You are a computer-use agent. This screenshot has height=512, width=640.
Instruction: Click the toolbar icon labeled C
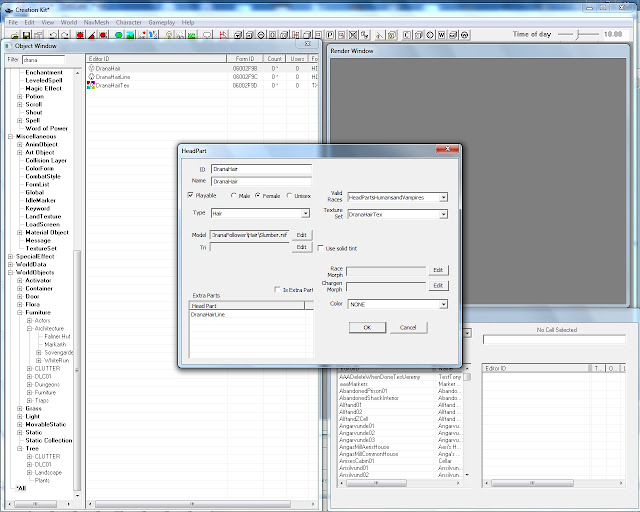[407, 35]
